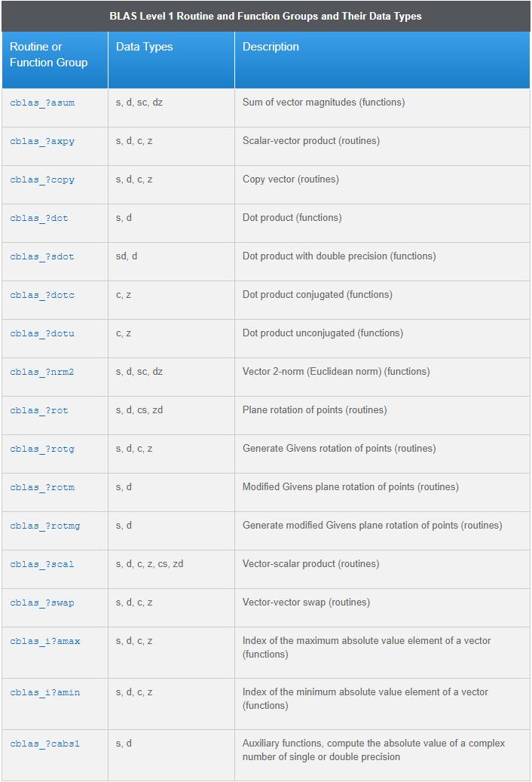
Task: Click the Data Types column header
Action: [x=145, y=47]
